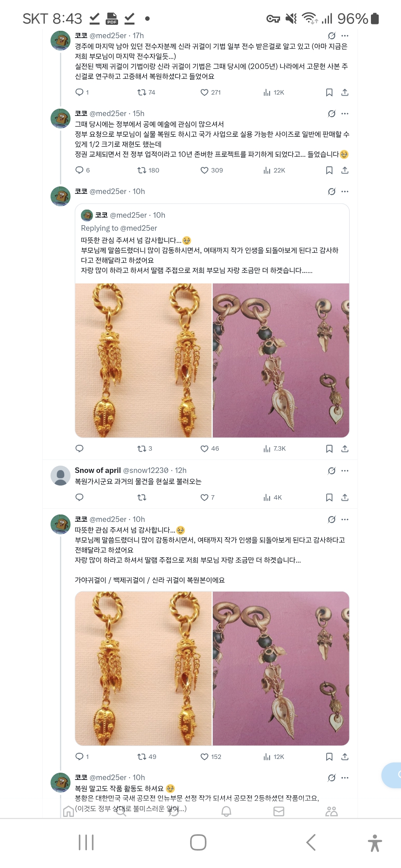Tap the Android back navigation button
401x868 pixels.
pyautogui.click(x=311, y=842)
